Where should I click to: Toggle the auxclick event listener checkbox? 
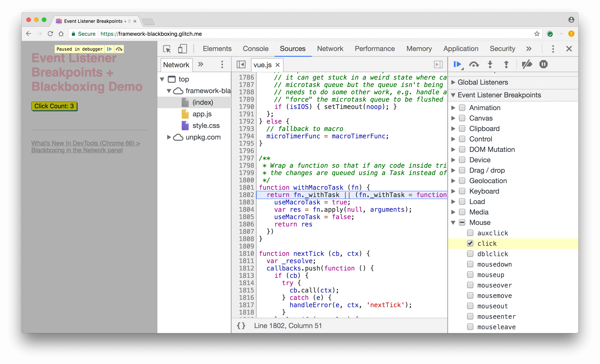click(470, 233)
